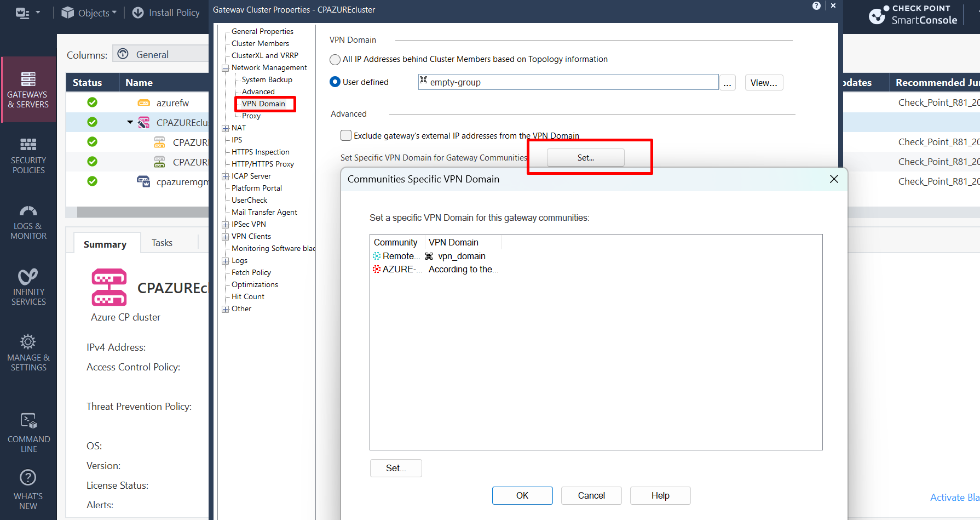The image size is (980, 520).
Task: Open Gateways & Servers view
Action: (28, 89)
